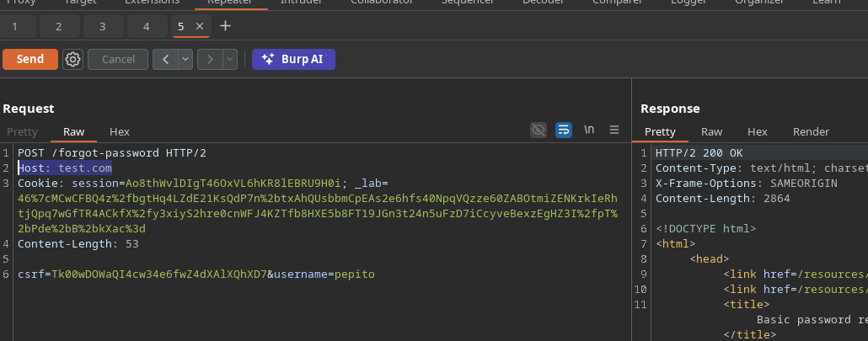Close Repeater tab 5
The image size is (868, 341).
click(x=200, y=26)
